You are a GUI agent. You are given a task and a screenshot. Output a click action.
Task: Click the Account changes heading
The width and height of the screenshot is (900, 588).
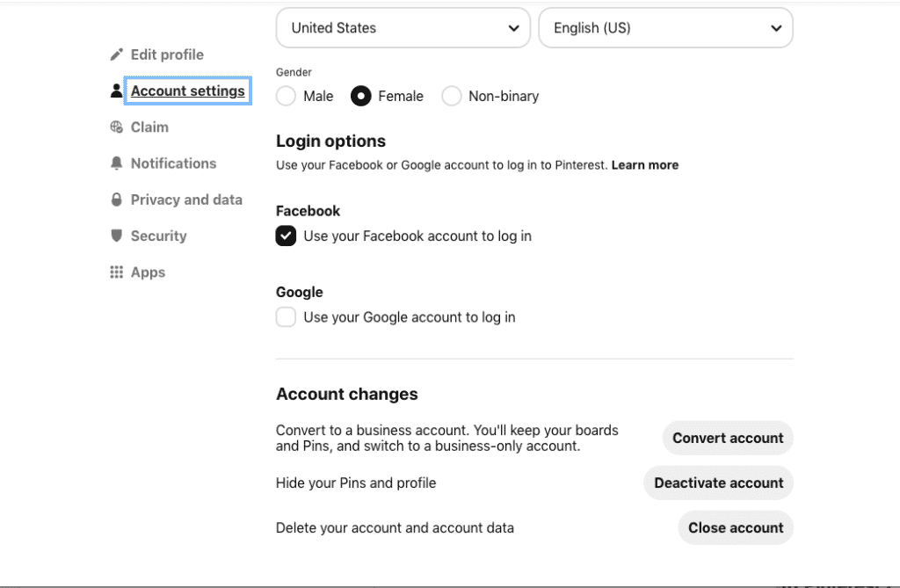tap(346, 394)
